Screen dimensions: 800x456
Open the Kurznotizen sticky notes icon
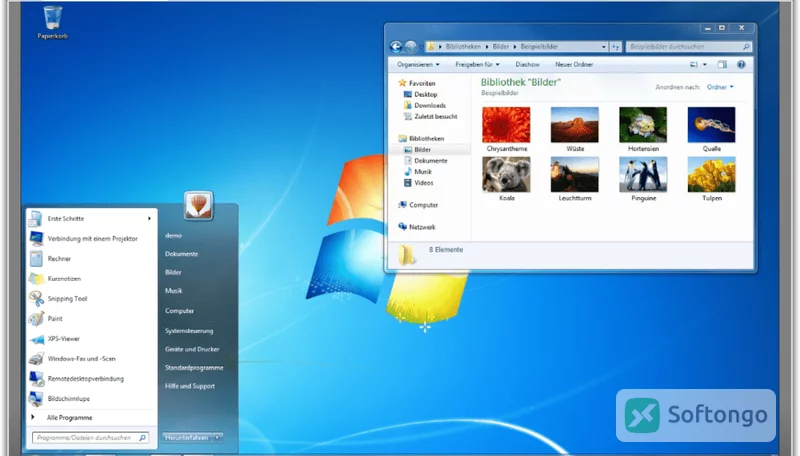pos(36,278)
